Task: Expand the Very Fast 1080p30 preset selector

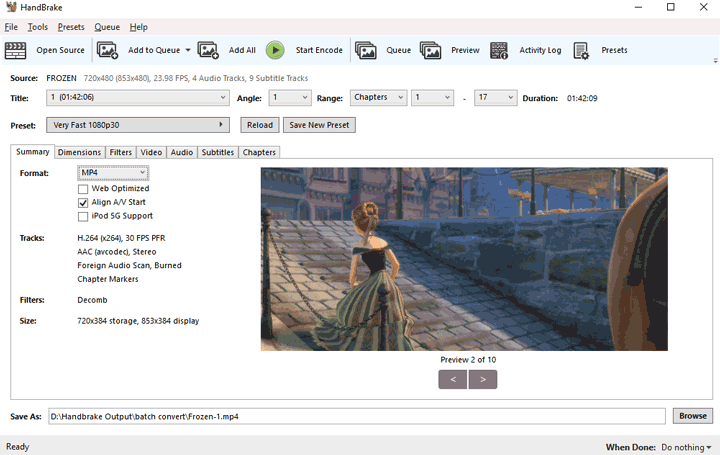Action: 138,125
